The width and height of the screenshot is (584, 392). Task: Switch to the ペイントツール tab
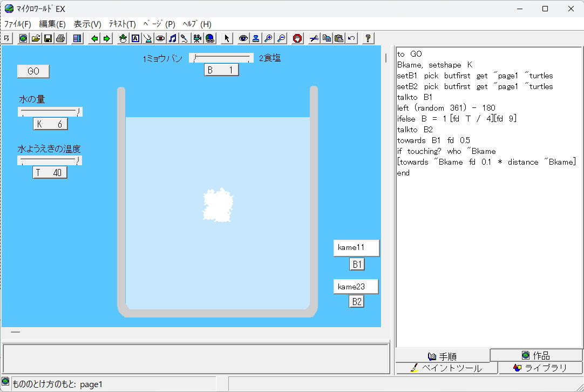coord(446,368)
